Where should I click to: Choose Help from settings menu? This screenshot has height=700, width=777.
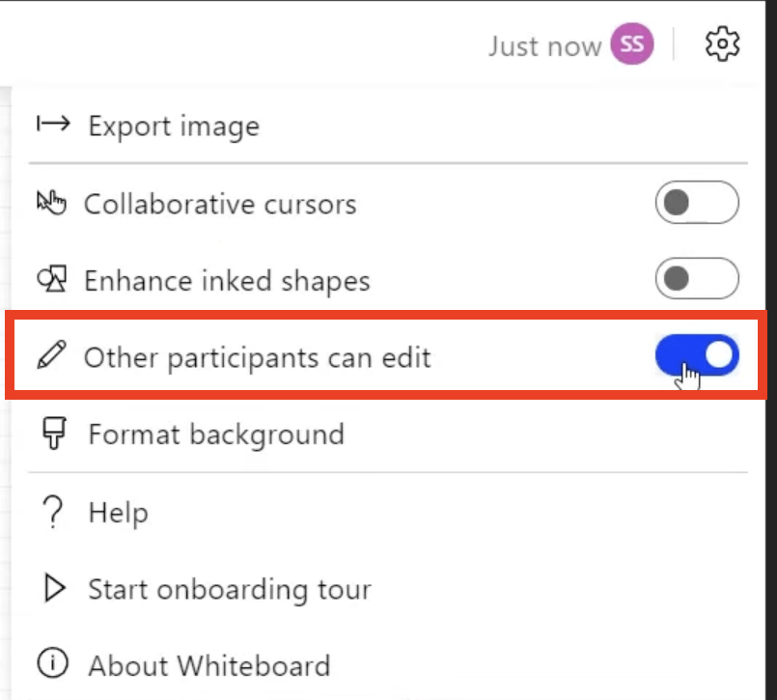(x=388, y=512)
